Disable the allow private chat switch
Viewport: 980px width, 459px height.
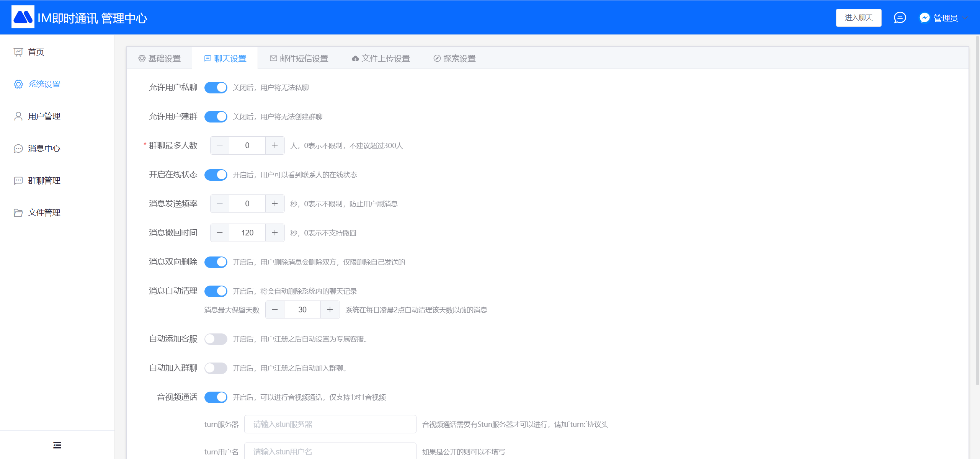pyautogui.click(x=216, y=88)
